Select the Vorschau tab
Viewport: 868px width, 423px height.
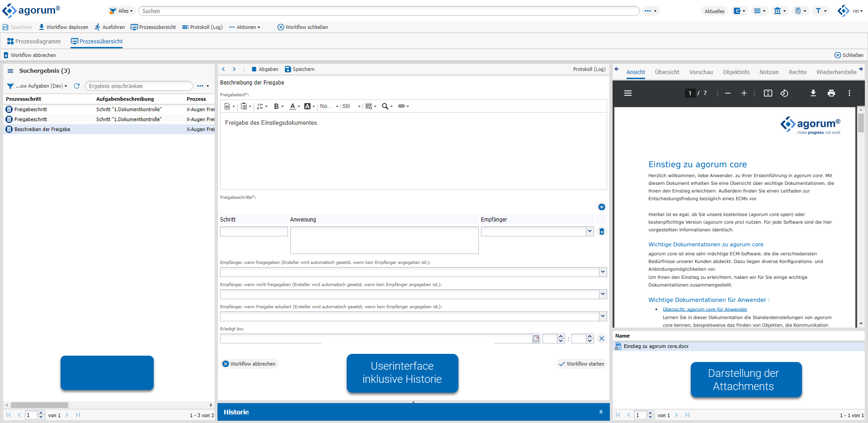click(701, 72)
